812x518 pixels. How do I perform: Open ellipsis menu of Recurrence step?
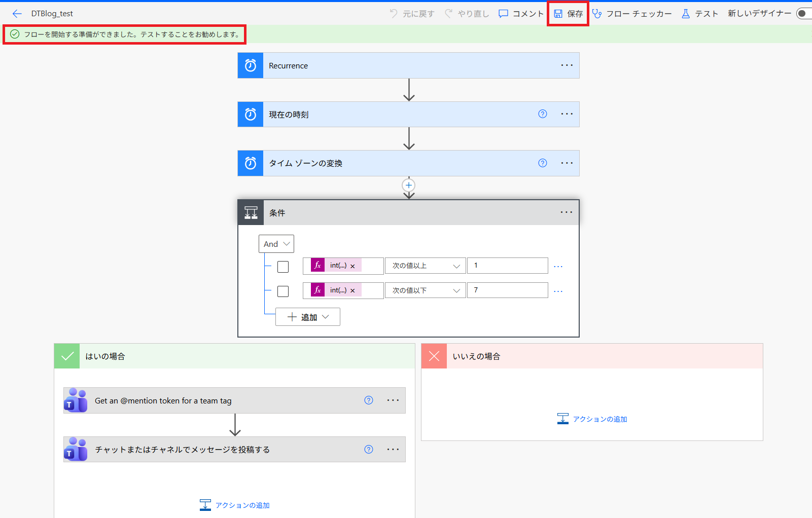click(x=567, y=65)
